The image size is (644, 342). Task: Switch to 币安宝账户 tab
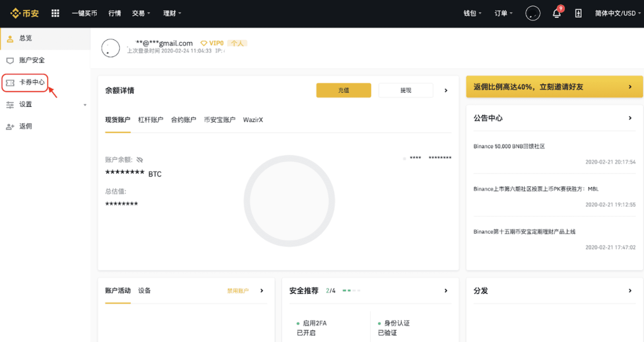219,120
